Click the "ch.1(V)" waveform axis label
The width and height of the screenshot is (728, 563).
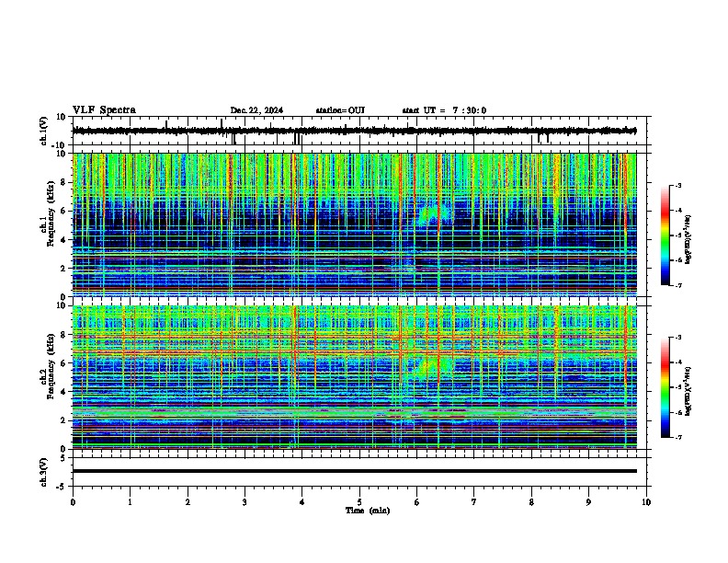(x=44, y=131)
